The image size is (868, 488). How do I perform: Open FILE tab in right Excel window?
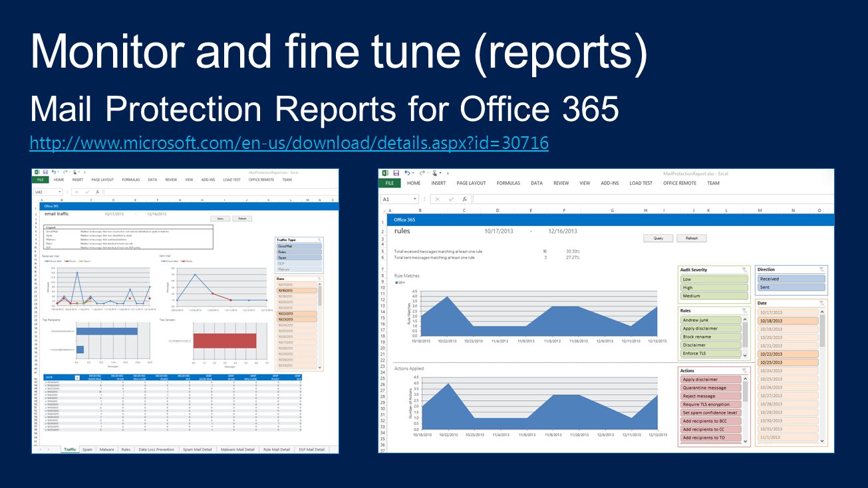click(390, 183)
